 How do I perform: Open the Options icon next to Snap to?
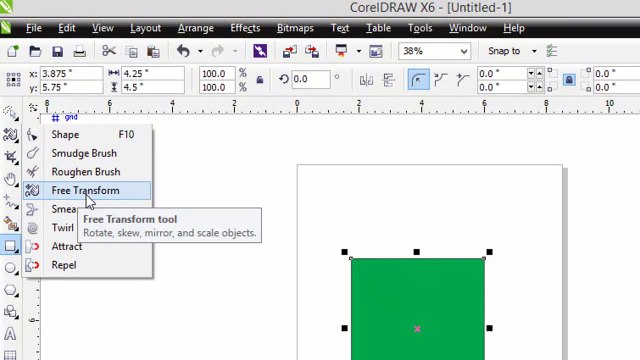[x=552, y=51]
